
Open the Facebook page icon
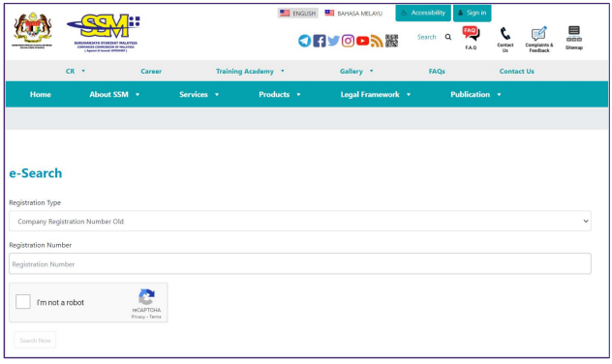(320, 41)
